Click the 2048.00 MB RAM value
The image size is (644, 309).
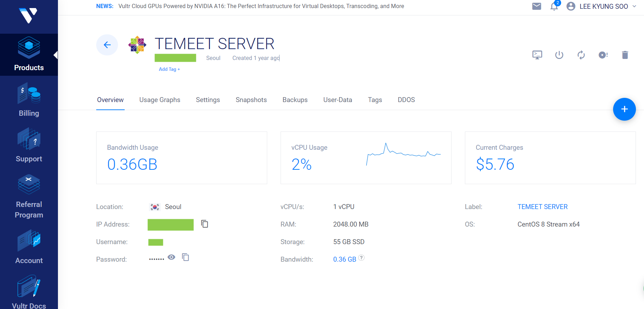pyautogui.click(x=351, y=224)
